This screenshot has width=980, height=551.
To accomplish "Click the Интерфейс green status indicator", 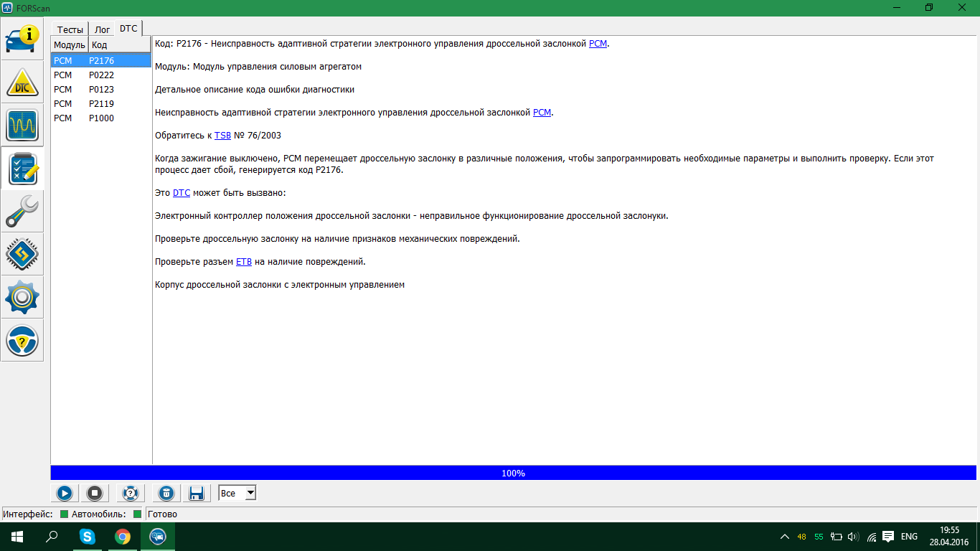I will [64, 514].
